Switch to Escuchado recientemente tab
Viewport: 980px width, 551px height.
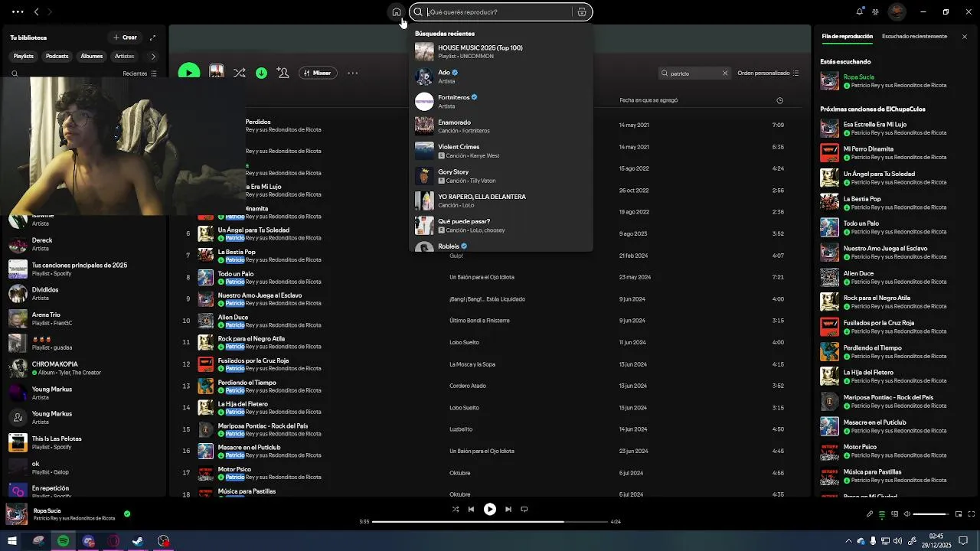pyautogui.click(x=914, y=37)
